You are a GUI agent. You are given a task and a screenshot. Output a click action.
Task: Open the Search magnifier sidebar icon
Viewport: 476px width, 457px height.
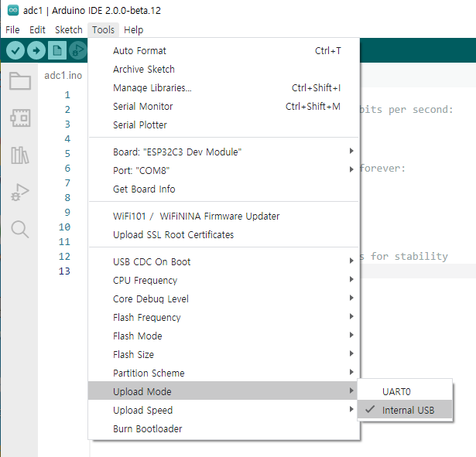[20, 229]
